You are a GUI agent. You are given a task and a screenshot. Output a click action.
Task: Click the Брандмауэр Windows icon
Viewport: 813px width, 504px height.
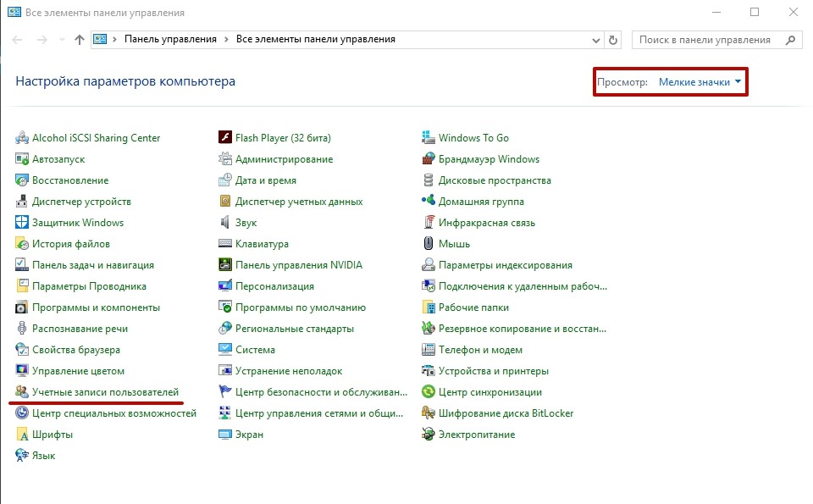[429, 159]
